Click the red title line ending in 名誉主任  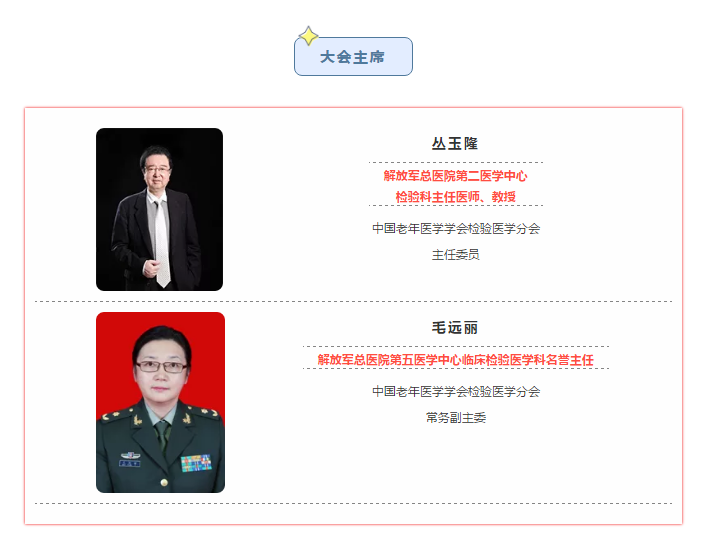pyautogui.click(x=455, y=360)
